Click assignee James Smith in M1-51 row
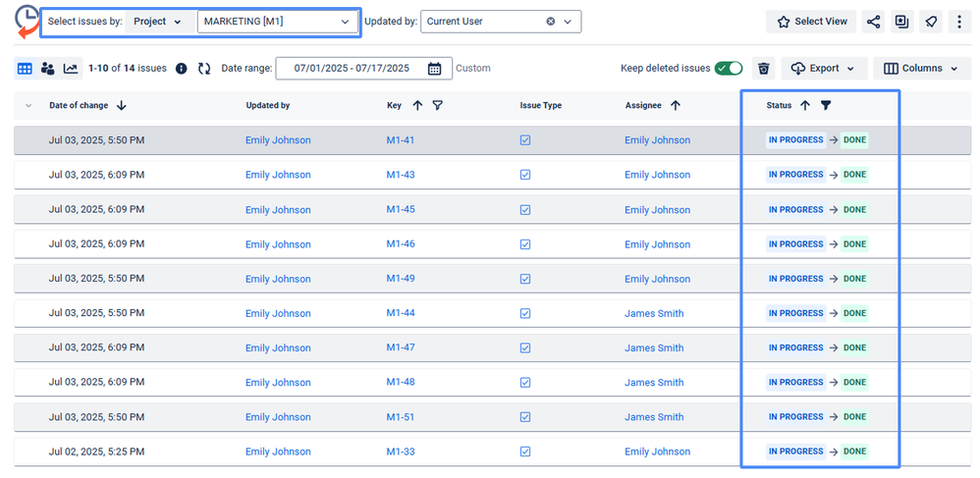This screenshot has height=478, width=980. [654, 417]
